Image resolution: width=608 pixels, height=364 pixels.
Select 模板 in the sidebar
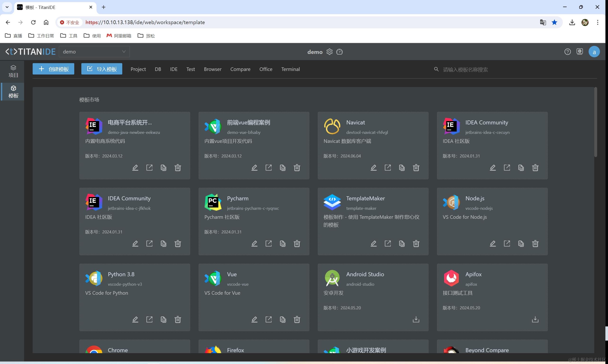point(13,92)
